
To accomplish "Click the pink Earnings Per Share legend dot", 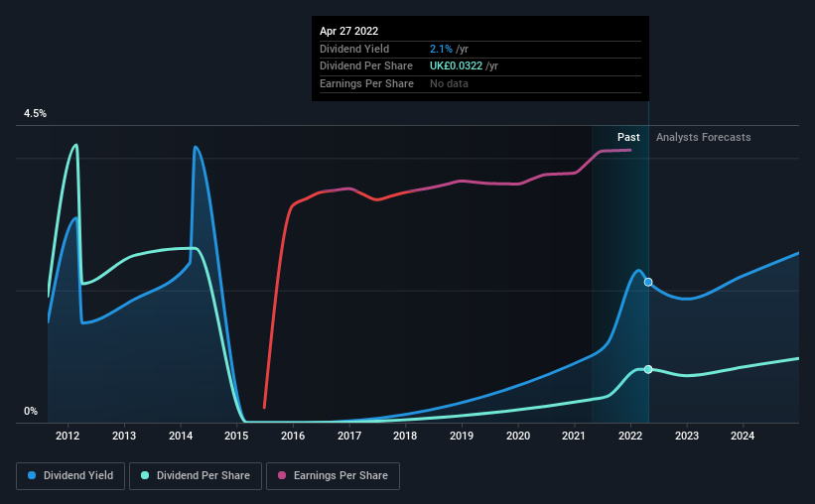I will (282, 475).
